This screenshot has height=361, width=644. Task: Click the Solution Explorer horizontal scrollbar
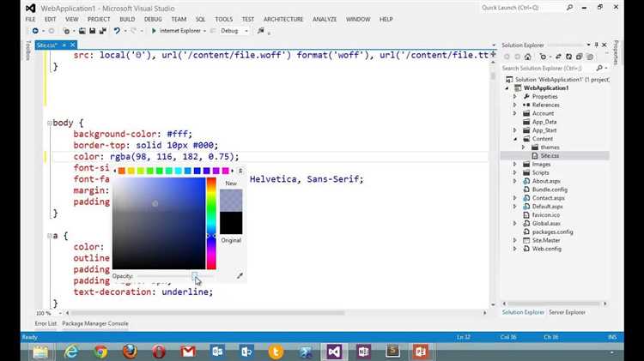555,304
